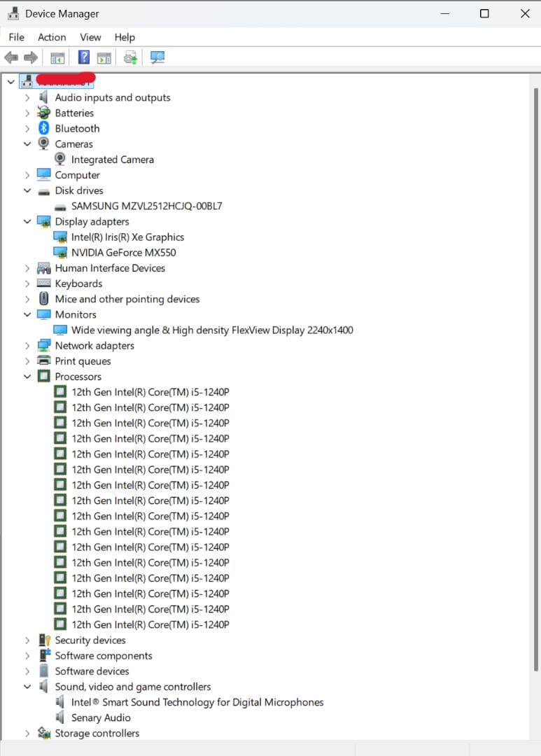
Task: Click the Device Manager title bar icon
Action: tap(13, 13)
